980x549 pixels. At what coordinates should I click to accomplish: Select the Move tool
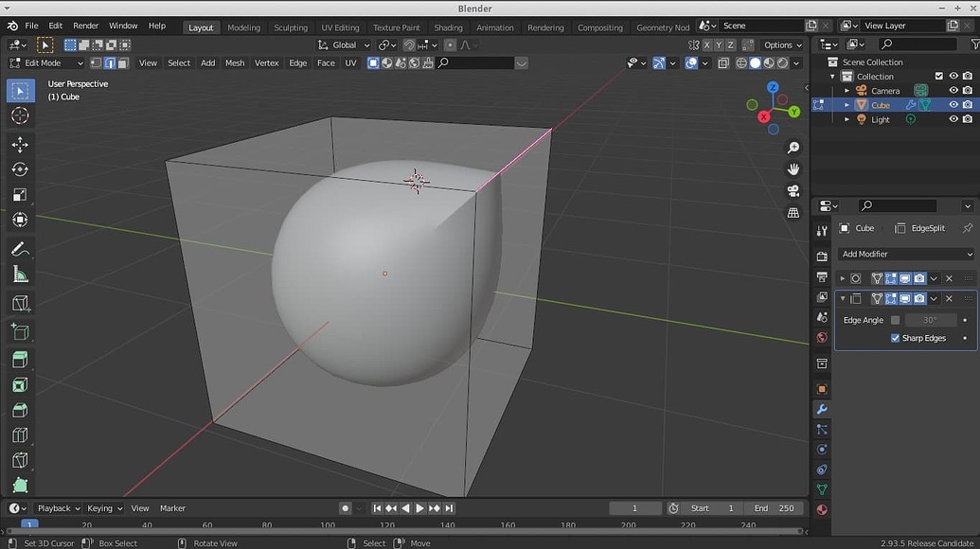(x=20, y=145)
